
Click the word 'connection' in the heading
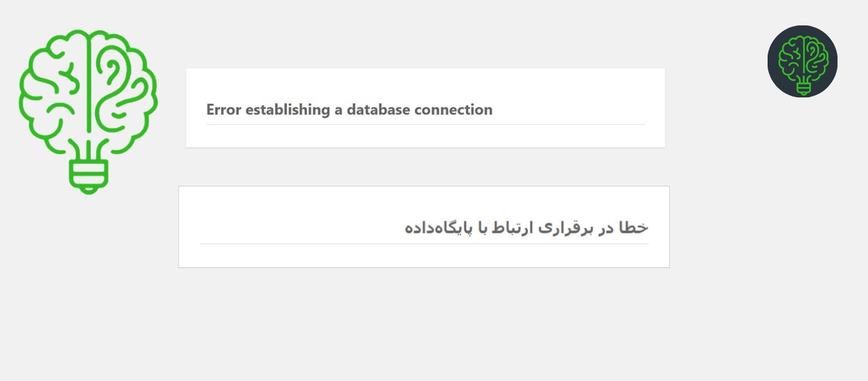coord(453,109)
